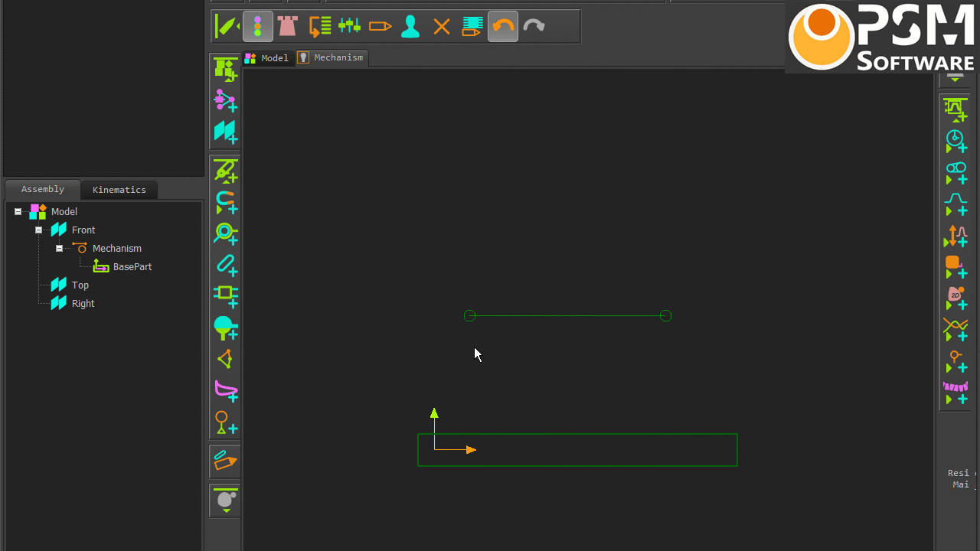Screen dimensions: 980x551
Task: Click the cyan ball on yellow stem add icon
Action: coord(225,328)
